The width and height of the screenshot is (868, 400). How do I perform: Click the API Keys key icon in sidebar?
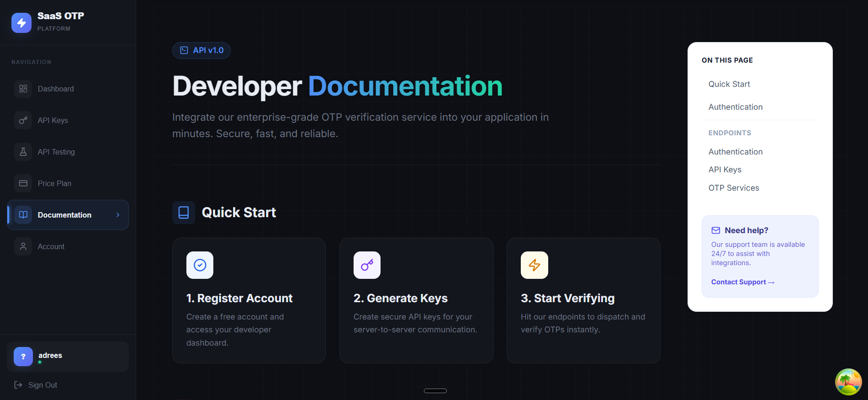23,120
